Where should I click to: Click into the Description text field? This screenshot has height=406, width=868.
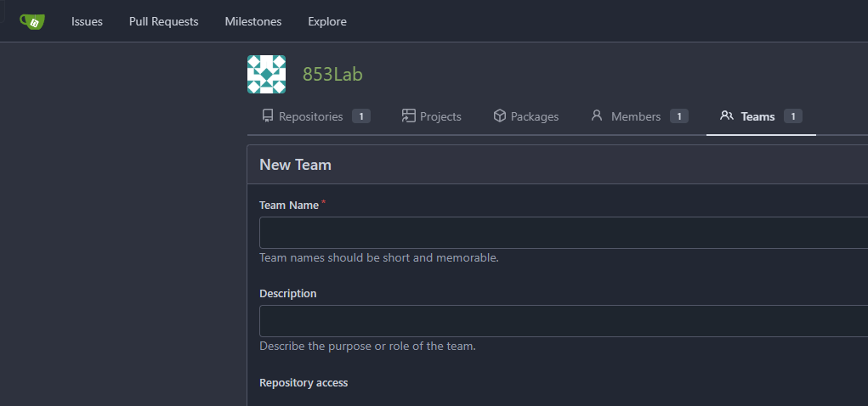tap(561, 321)
